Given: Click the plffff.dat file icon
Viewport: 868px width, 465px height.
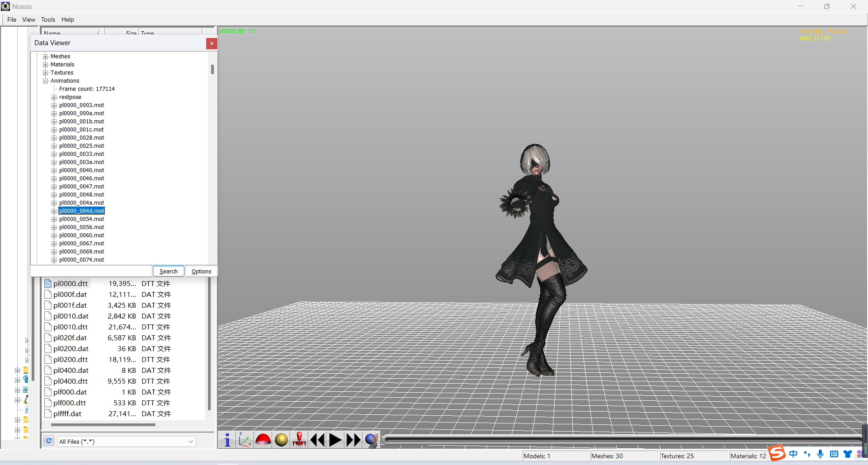Looking at the screenshot, I should [x=48, y=414].
